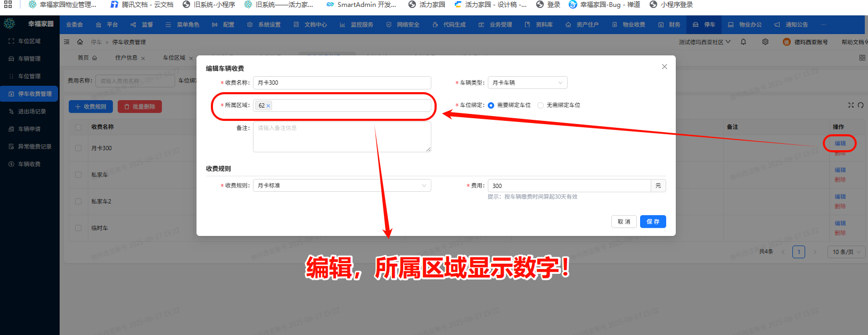Viewport: 868px width, 335px height.
Task: Collapse sidebar using the menu fold icon
Action: point(67,42)
